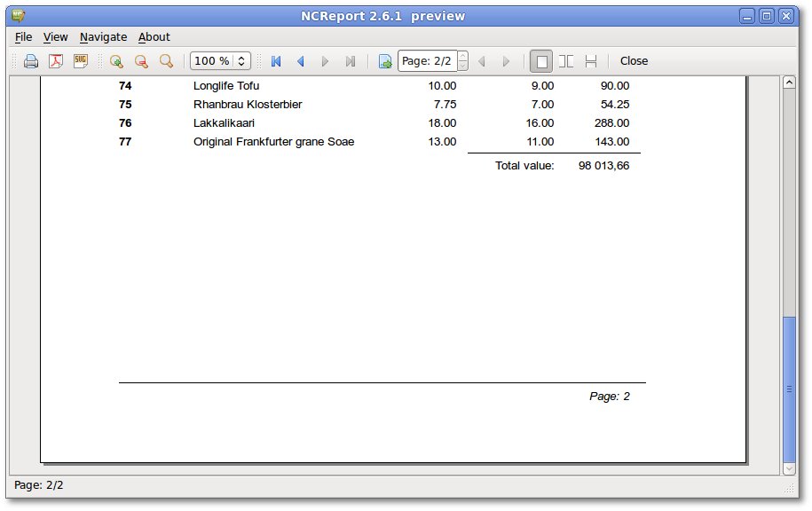This screenshot has height=511, width=812.
Task: Click the vertical scrollbar up arrow
Action: 789,83
